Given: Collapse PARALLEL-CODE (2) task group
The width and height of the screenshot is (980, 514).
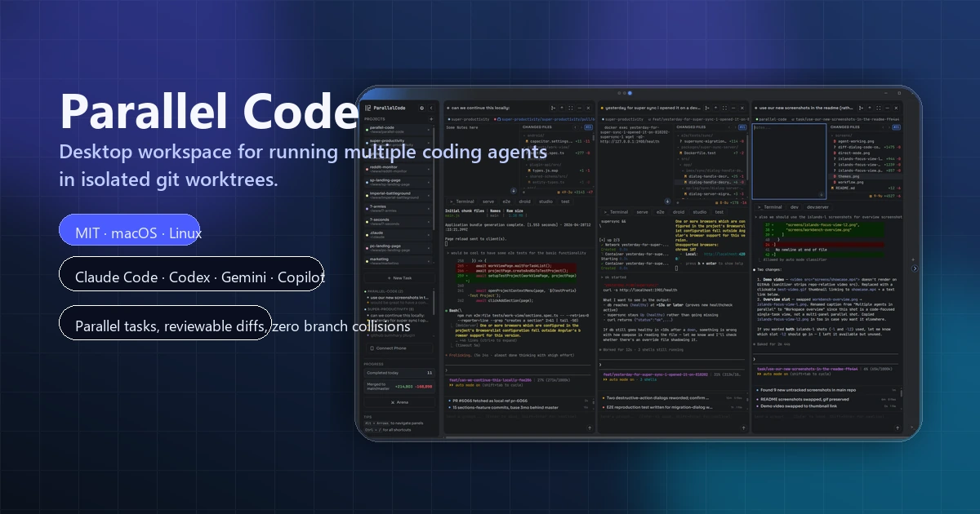Looking at the screenshot, I should 385,291.
